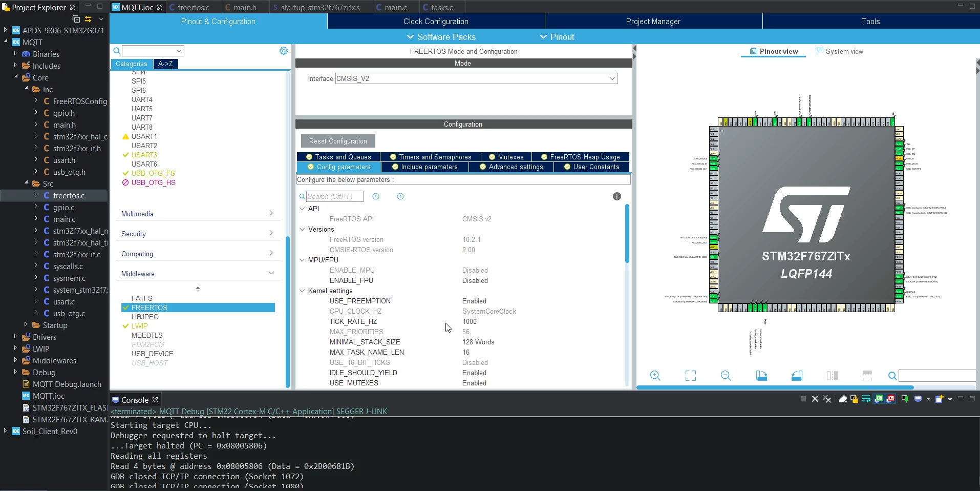Click the Link with Editor icon
The image size is (980, 491).
(88, 19)
